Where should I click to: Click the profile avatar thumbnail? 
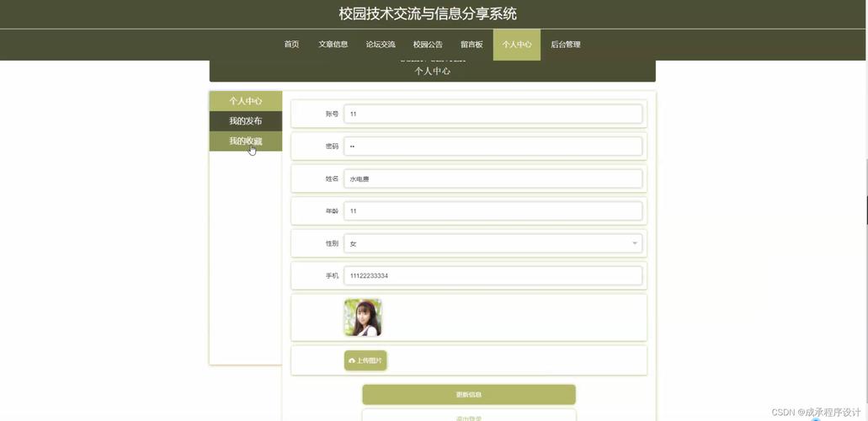(x=363, y=317)
